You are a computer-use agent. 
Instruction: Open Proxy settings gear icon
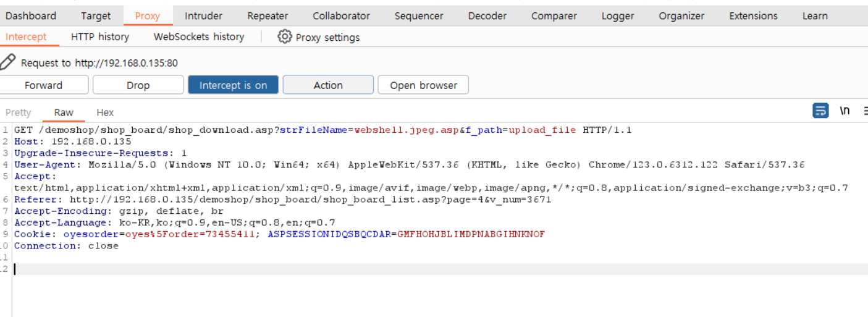284,36
